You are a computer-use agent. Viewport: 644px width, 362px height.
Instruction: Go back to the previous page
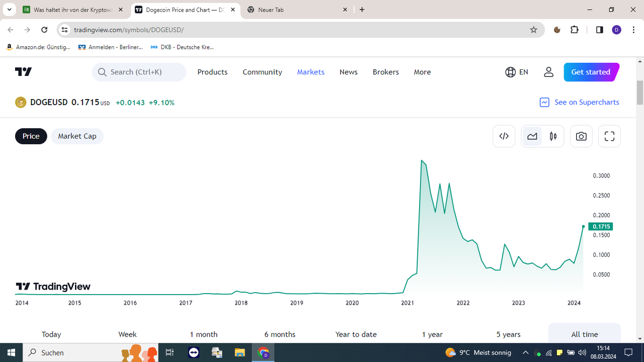tap(11, 30)
